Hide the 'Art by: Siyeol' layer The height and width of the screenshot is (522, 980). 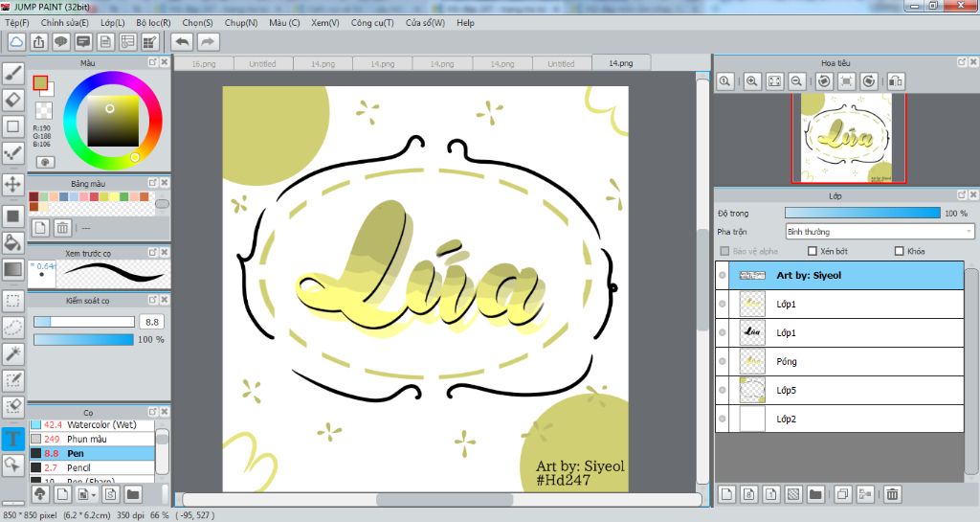point(723,276)
